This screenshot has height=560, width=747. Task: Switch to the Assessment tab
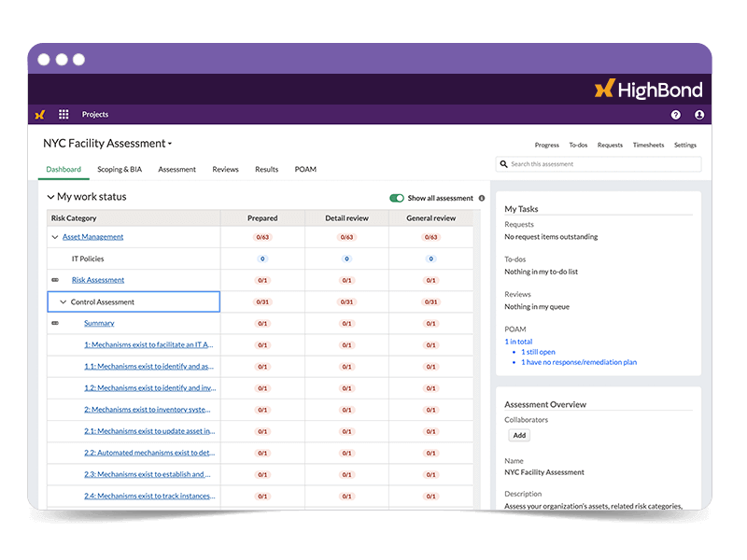(x=176, y=170)
